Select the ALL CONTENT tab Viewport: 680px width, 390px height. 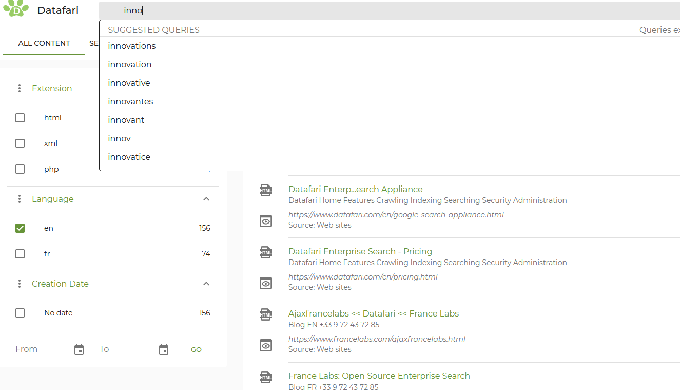[x=44, y=43]
